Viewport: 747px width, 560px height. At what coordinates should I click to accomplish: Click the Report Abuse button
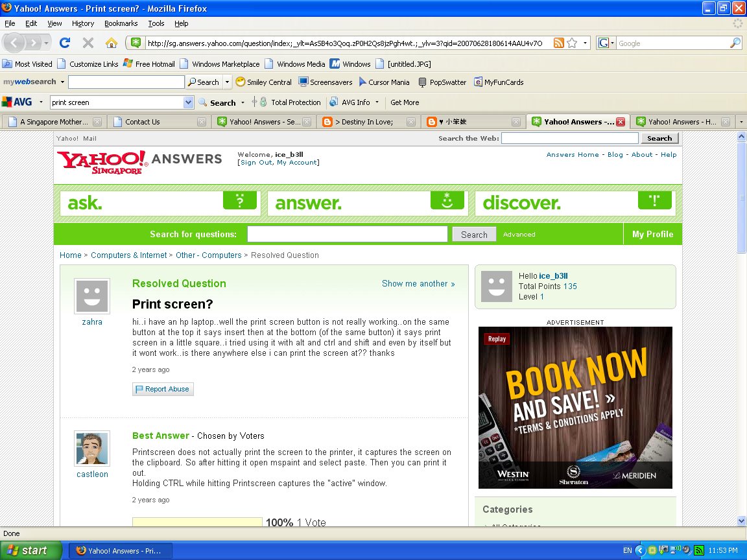coord(163,389)
